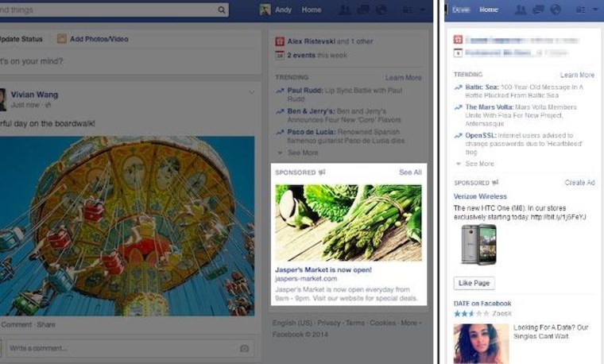Click English (US) footer link

pyautogui.click(x=292, y=323)
